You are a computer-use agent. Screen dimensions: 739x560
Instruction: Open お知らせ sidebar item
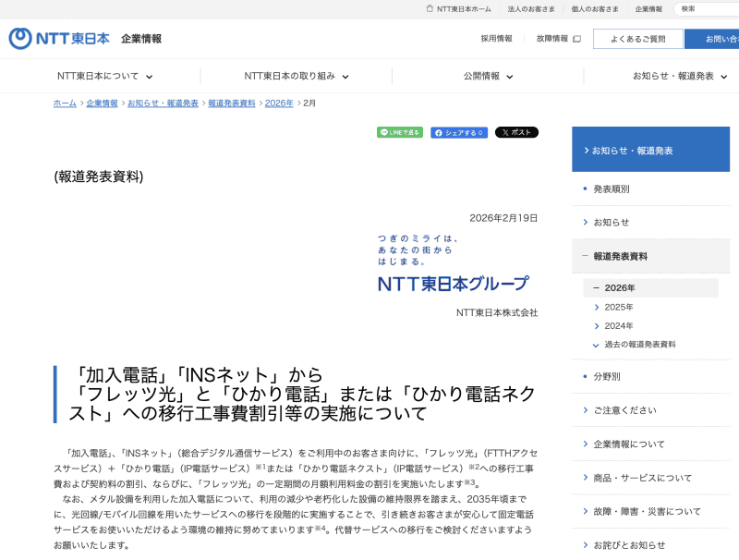[x=612, y=223]
